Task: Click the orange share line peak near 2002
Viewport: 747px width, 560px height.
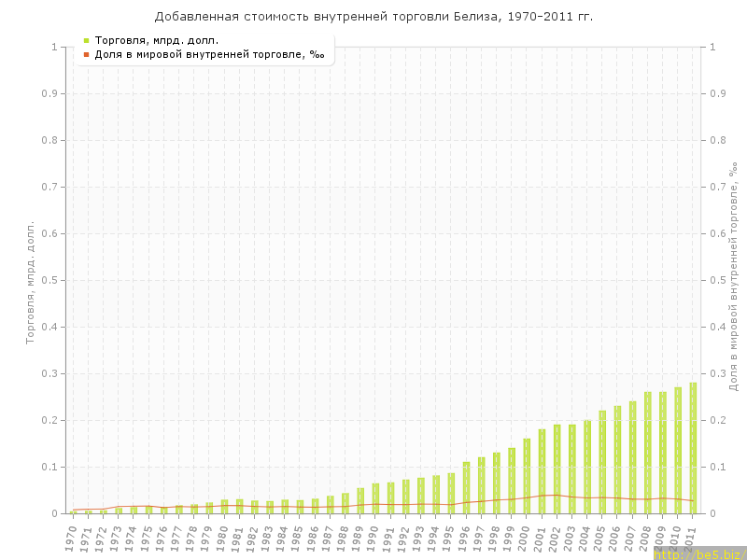Action: pyautogui.click(x=557, y=496)
